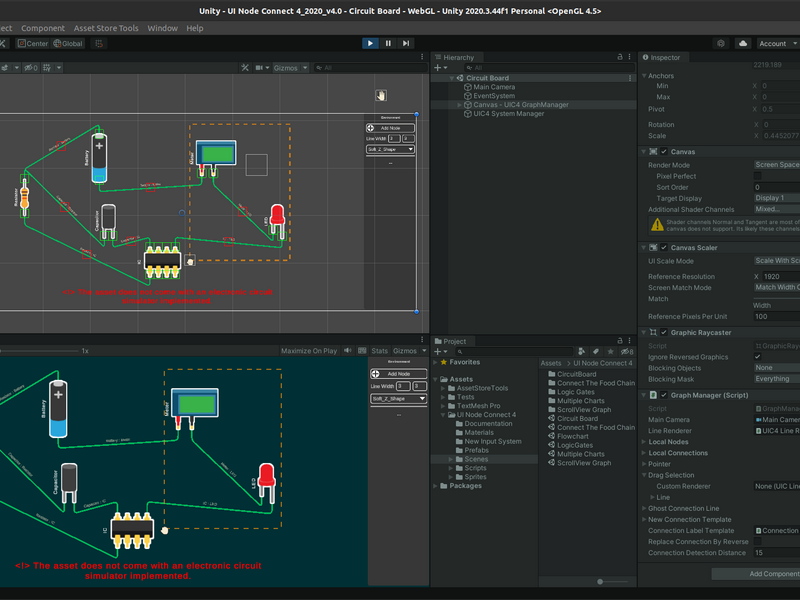Viewport: 800px width, 600px height.
Task: Disable the Canvas component checkbox
Action: (664, 152)
